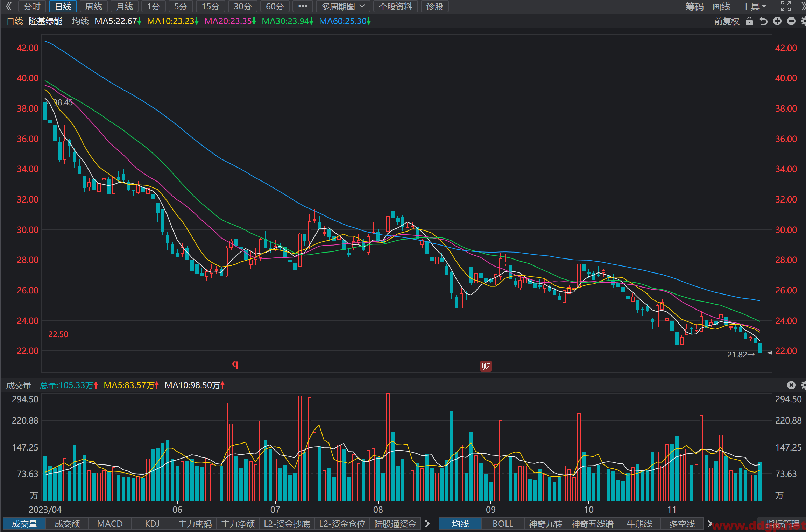The image size is (806, 532).
Task: Click the chart lock icon
Action: (x=749, y=21)
